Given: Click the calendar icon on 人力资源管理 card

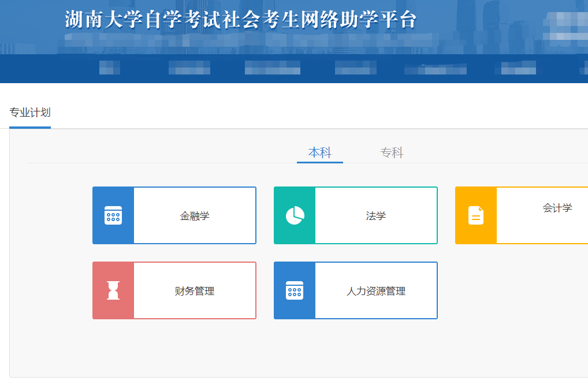Looking at the screenshot, I should coord(295,290).
